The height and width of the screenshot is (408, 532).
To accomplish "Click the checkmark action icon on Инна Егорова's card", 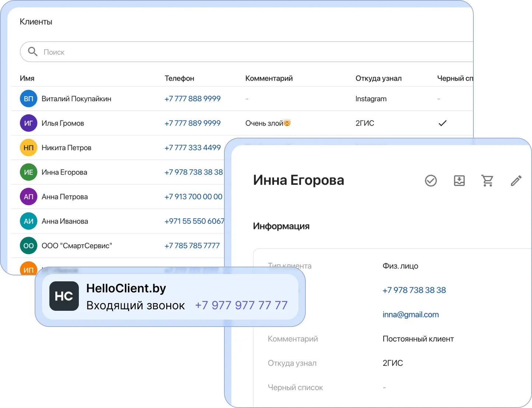I will coord(431,180).
